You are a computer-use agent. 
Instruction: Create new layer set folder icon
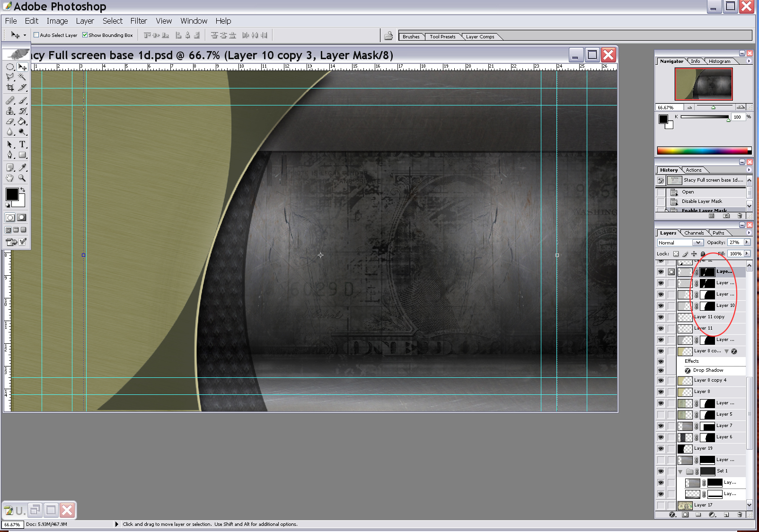coord(698,515)
